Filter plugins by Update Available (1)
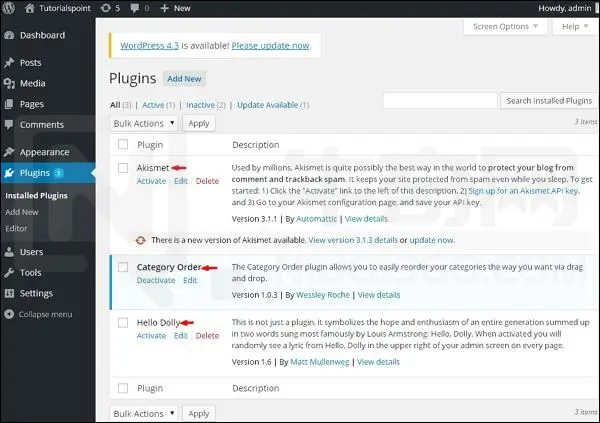Image resolution: width=600 pixels, height=423 pixels. 273,105
